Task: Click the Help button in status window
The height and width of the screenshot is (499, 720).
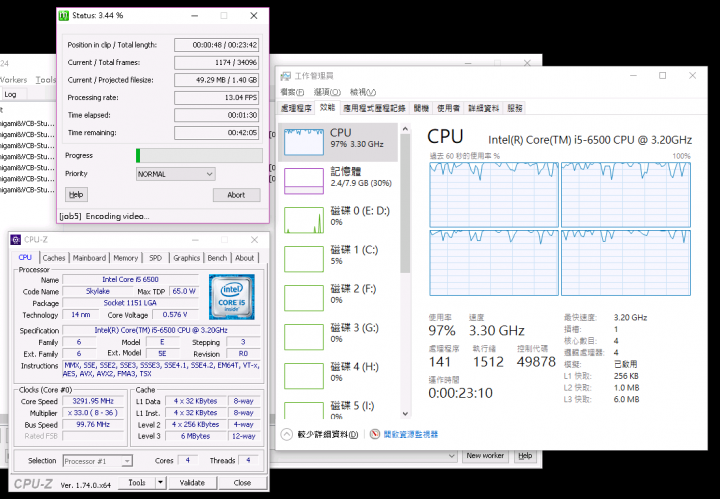Action: 76,195
